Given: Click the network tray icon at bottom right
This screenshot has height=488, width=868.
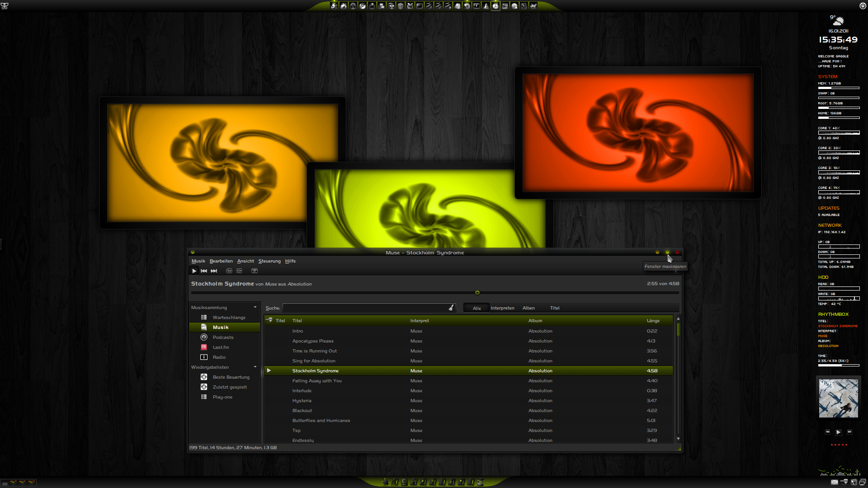Looking at the screenshot, I should coord(844,482).
